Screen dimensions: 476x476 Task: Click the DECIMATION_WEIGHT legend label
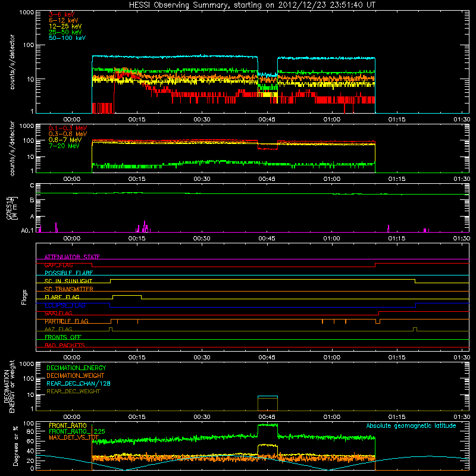tap(76, 375)
